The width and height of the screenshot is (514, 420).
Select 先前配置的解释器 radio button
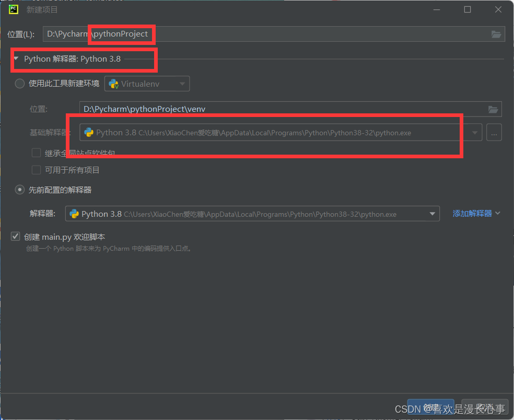pos(20,190)
